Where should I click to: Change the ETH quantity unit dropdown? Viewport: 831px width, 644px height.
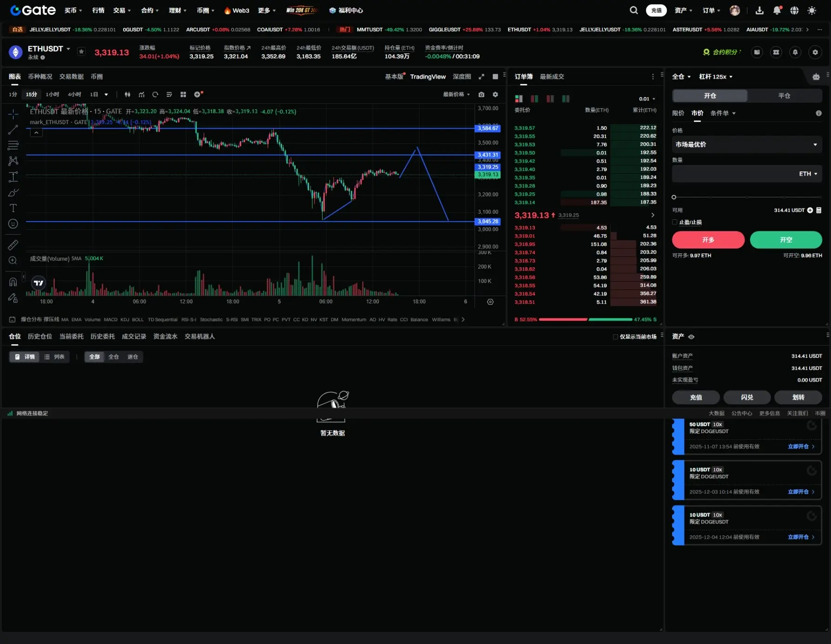click(808, 174)
